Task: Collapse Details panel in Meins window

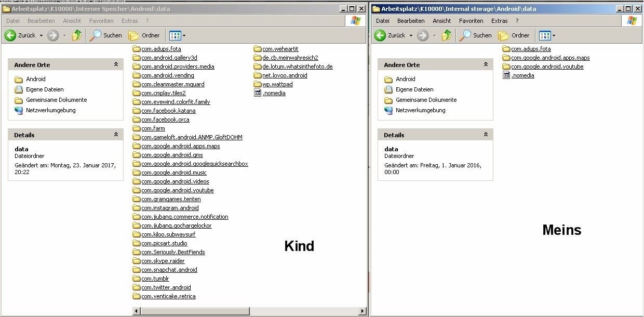Action: pyautogui.click(x=486, y=135)
